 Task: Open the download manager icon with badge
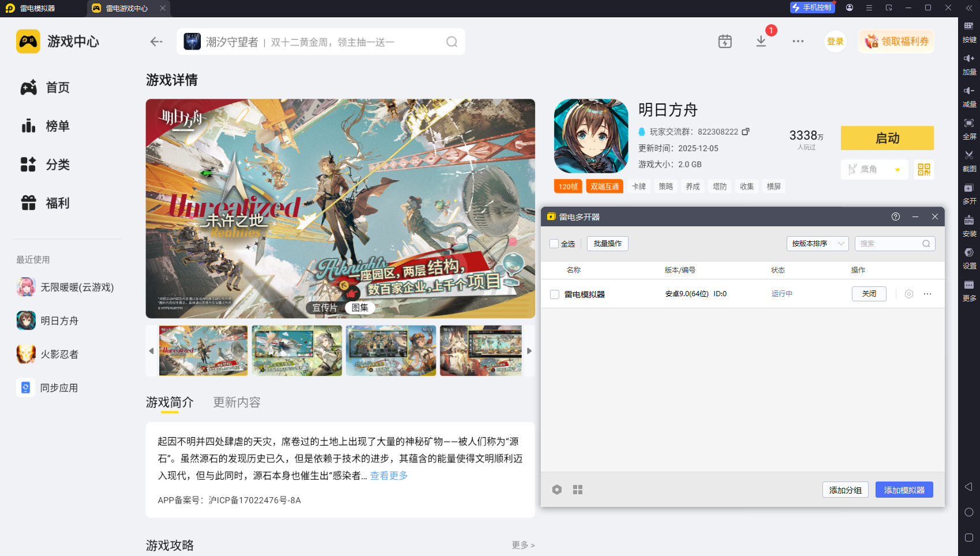coord(761,41)
